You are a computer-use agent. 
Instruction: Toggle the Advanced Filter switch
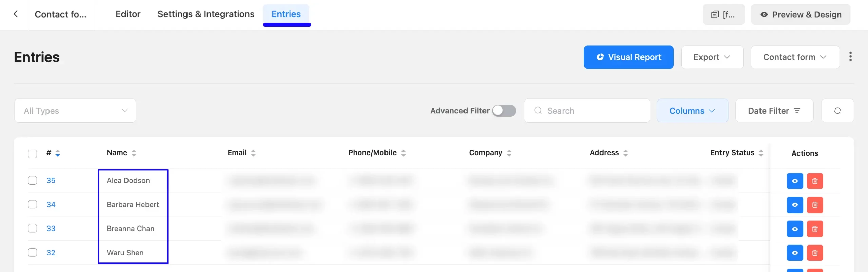[x=504, y=111]
